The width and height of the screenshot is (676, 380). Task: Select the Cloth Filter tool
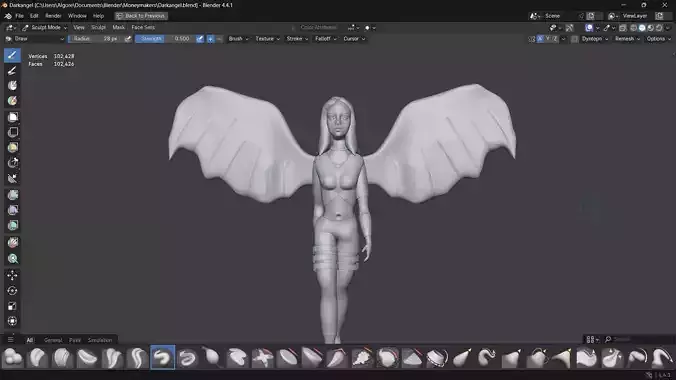12,210
